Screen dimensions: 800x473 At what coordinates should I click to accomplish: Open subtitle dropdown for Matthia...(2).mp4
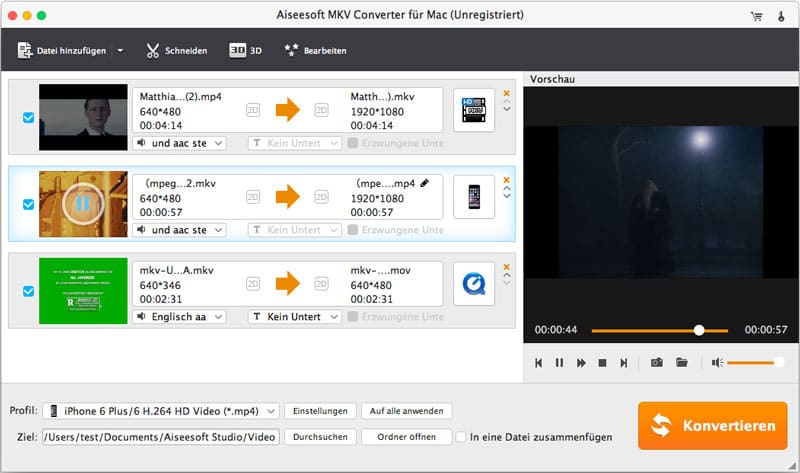(x=295, y=143)
